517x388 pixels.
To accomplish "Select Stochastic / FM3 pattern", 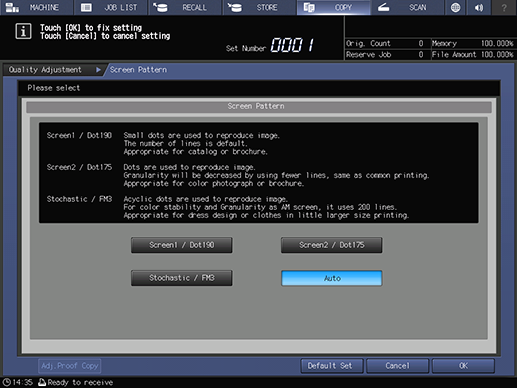I will 182,278.
